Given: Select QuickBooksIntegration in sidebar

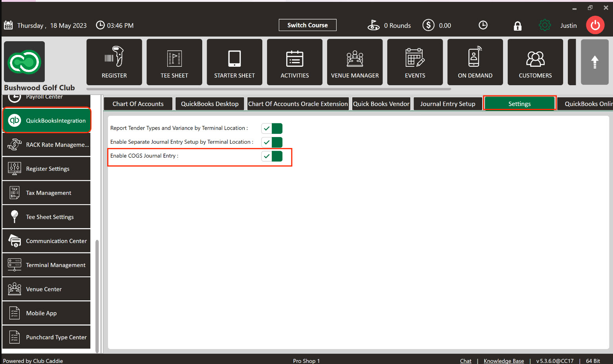Looking at the screenshot, I should pos(46,121).
